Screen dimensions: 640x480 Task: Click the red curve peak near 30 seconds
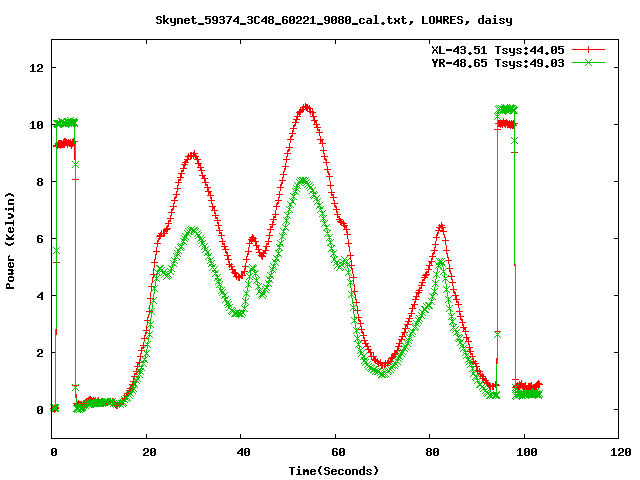[x=193, y=155]
